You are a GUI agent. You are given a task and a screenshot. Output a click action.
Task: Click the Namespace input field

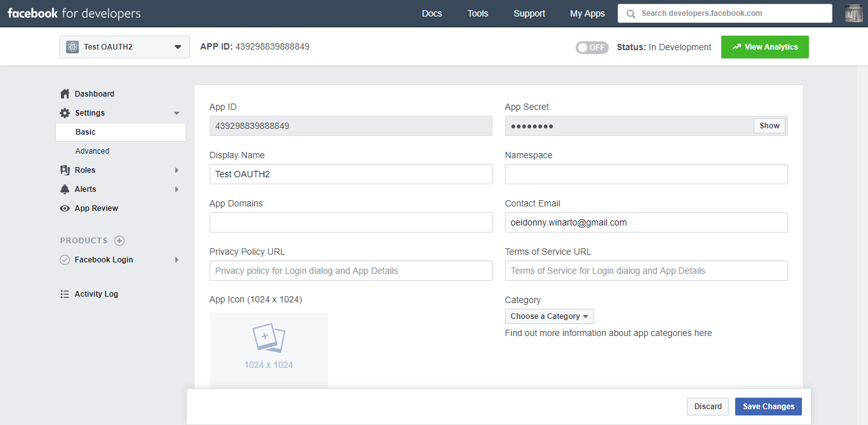[x=646, y=174]
